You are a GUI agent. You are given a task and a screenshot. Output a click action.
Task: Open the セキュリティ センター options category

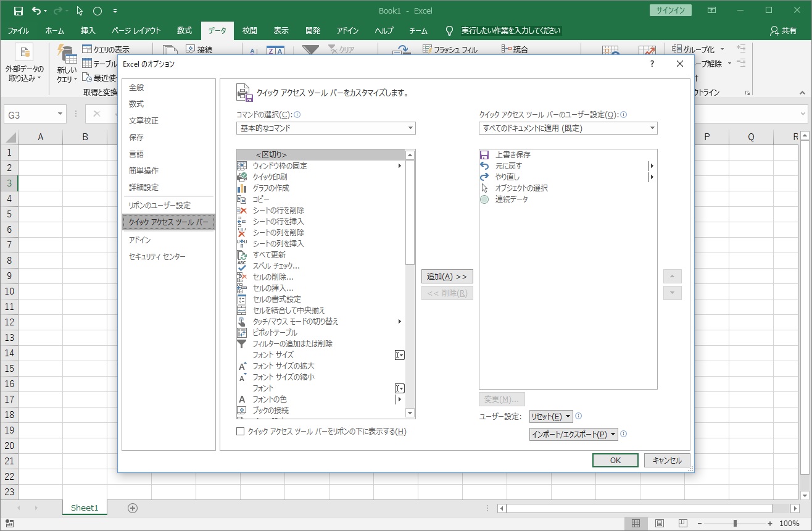[x=168, y=256]
